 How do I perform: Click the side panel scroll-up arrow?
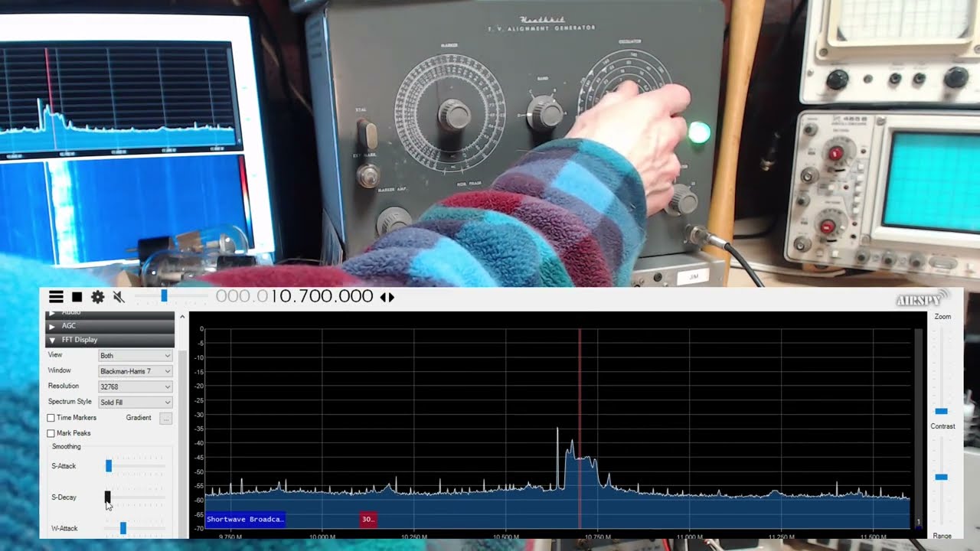182,316
